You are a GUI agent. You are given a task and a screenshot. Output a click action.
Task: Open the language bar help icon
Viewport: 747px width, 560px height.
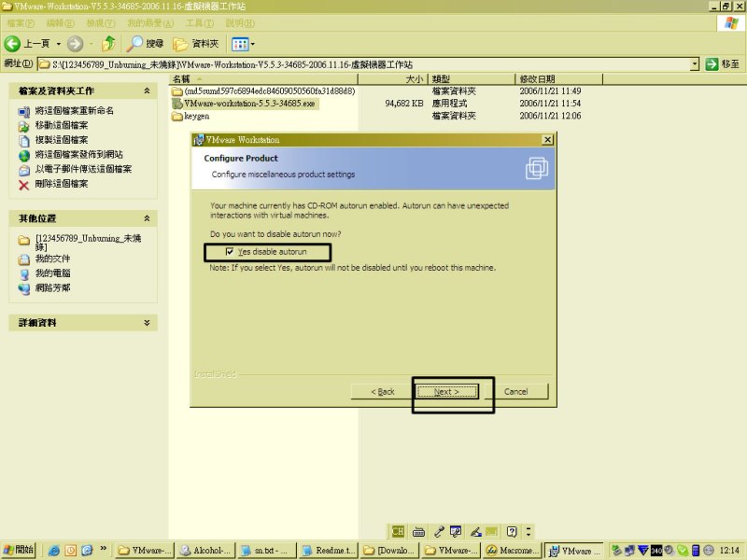click(x=512, y=531)
